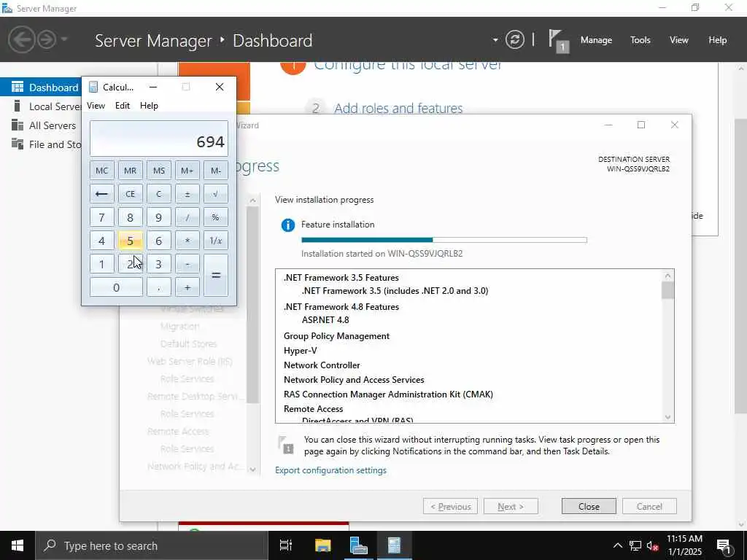This screenshot has height=560, width=747.
Task: Select Local Server in the sidebar
Action: (x=41, y=106)
